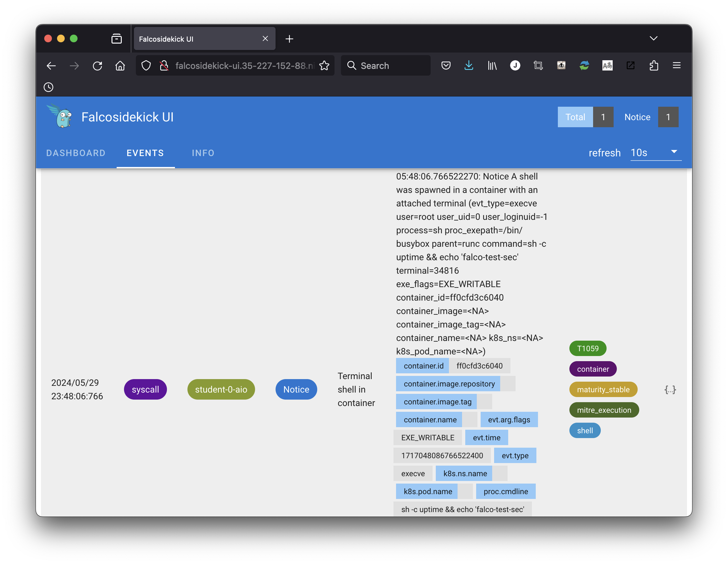Click the mitre_execution tag chip

604,410
